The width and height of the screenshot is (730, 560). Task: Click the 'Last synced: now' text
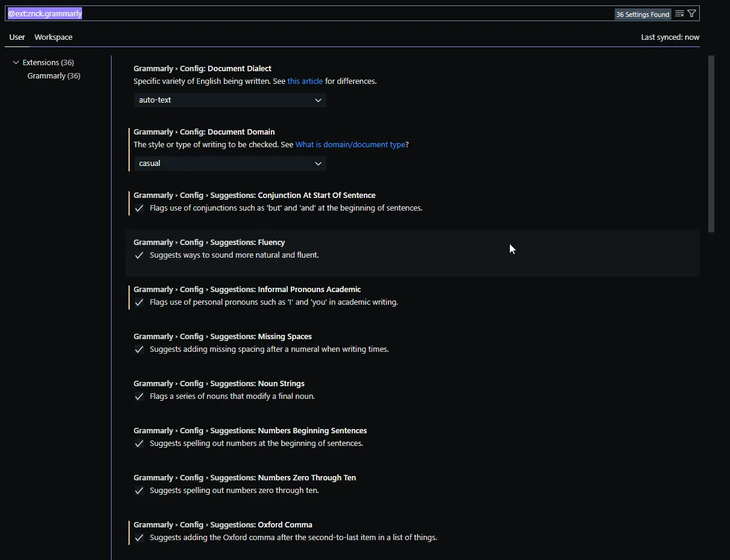click(670, 37)
